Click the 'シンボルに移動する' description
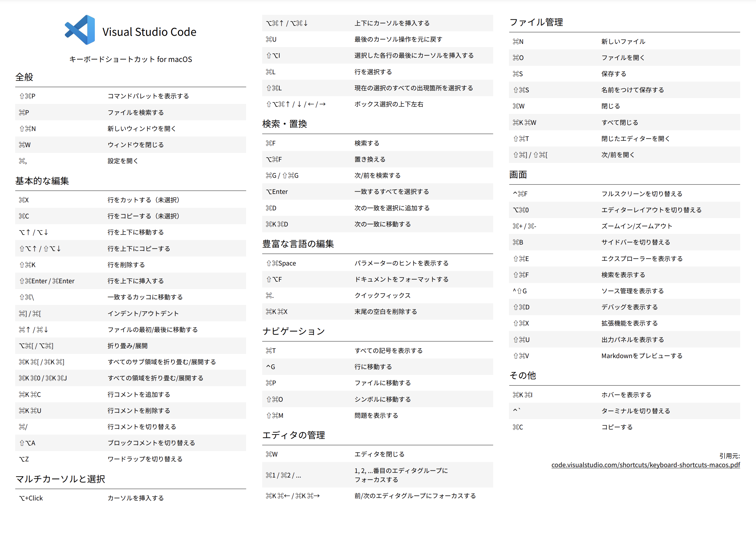The height and width of the screenshot is (533, 756). 382,399
